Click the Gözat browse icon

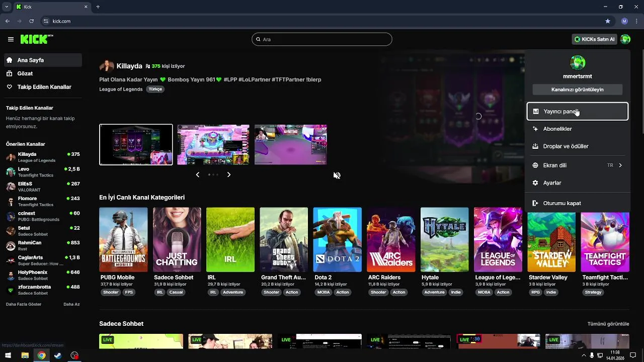pos(10,73)
